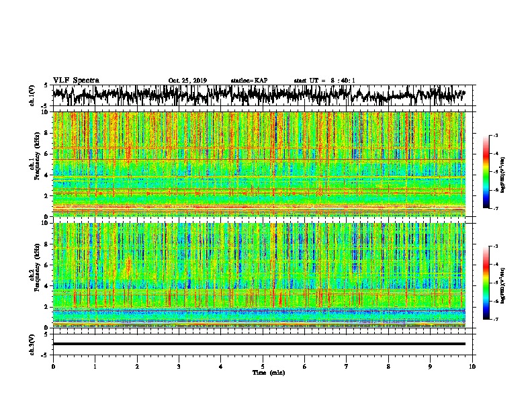
Task: Select the "start UT = 8 :40: 1" text
Action: (x=324, y=81)
